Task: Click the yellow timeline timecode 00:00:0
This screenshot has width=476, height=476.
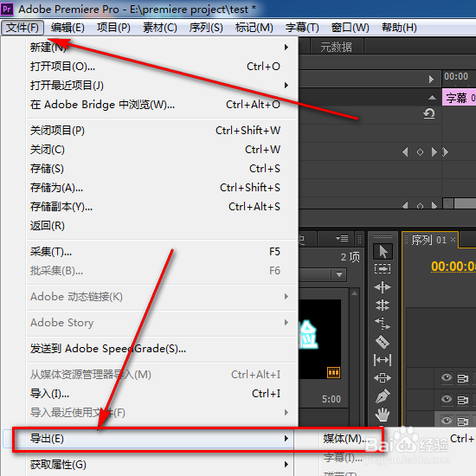Action: click(x=453, y=267)
